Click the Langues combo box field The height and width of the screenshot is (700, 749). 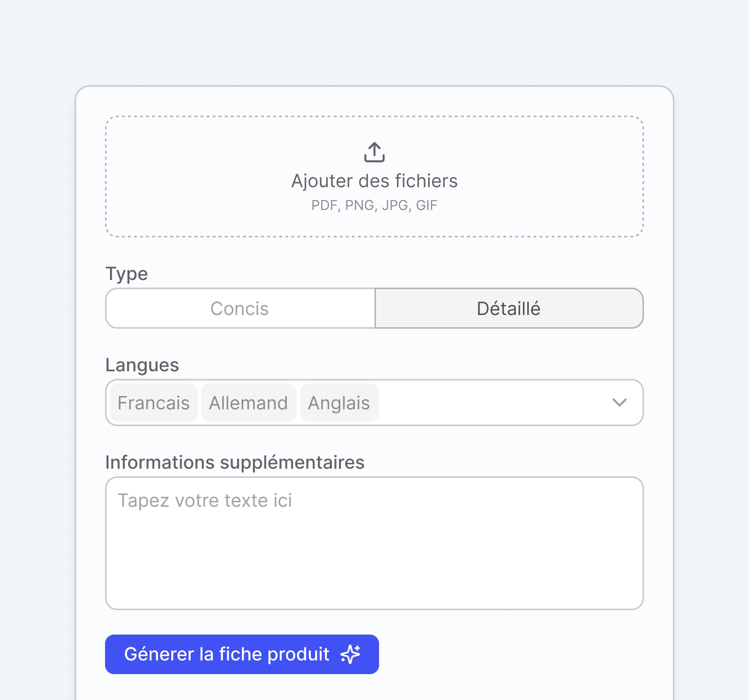[495, 402]
